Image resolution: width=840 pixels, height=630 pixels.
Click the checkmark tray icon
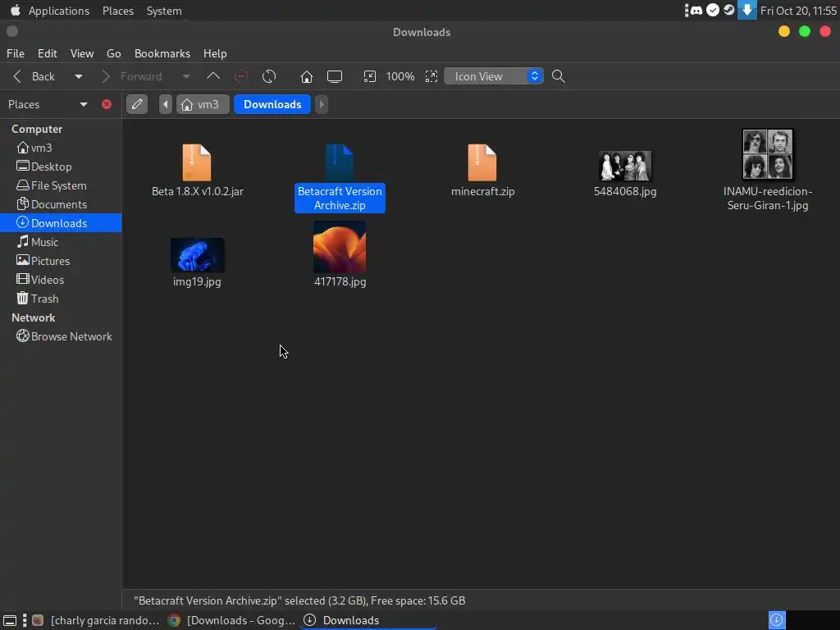[713, 10]
